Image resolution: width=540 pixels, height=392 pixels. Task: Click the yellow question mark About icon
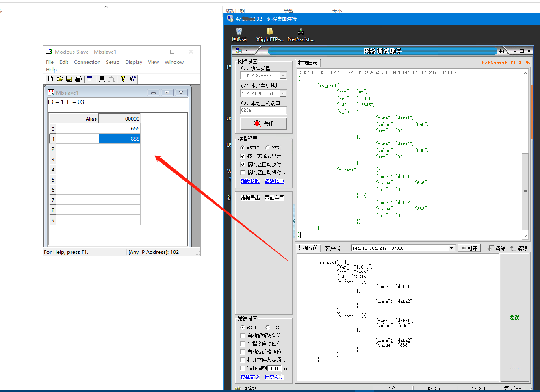point(123,79)
